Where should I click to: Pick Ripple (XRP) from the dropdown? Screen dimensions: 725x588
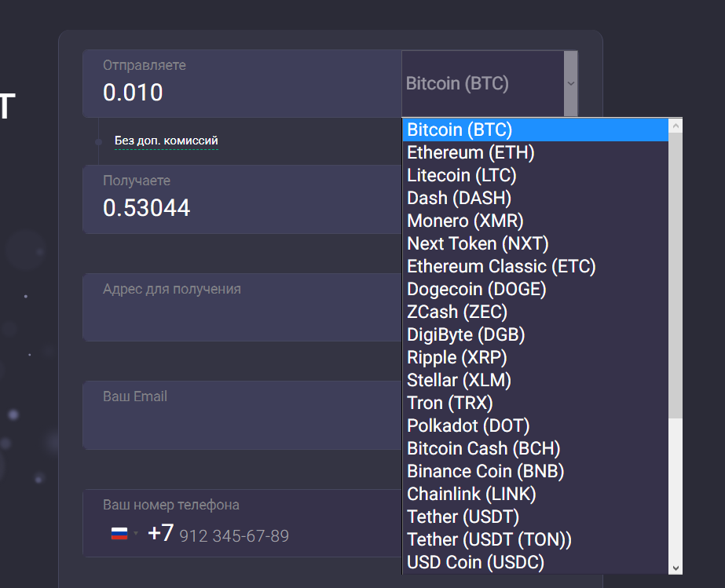point(536,357)
